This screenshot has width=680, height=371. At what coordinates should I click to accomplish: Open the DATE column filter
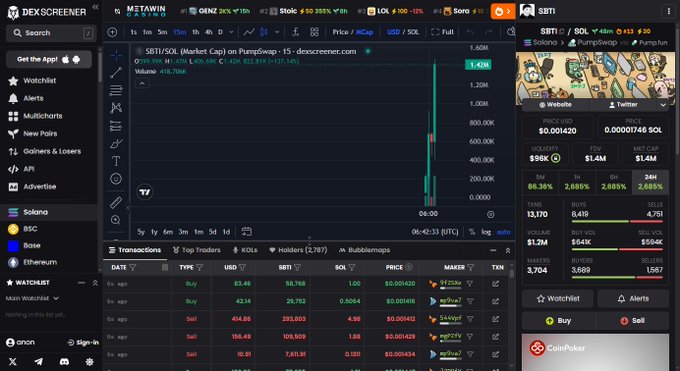pos(133,268)
